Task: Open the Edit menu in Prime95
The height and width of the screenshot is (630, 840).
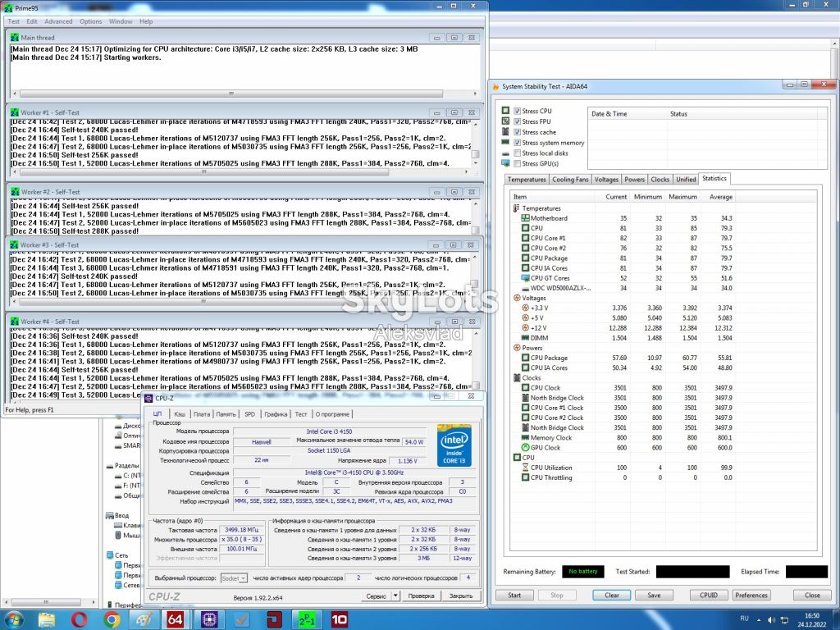Action: 32,21
